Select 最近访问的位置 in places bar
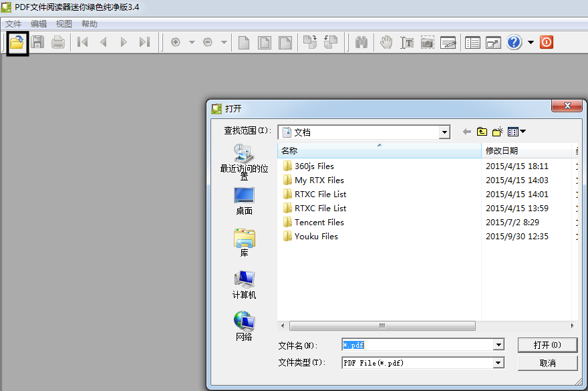The height and width of the screenshot is (391, 588). pos(244,162)
